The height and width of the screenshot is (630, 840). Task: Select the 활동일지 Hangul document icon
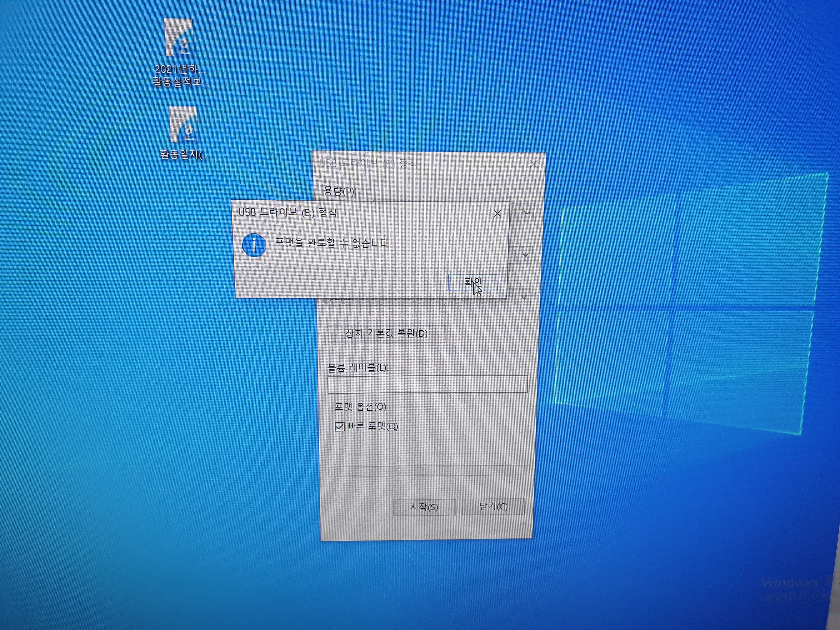[x=183, y=125]
